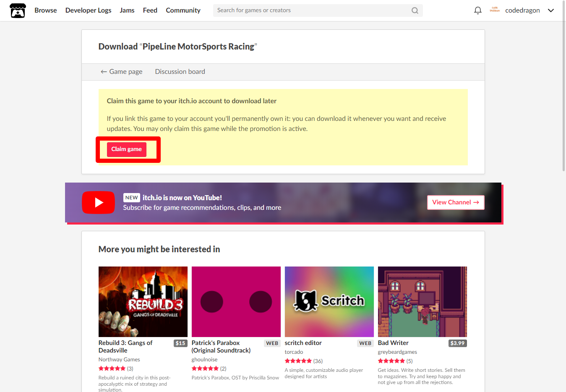566x392 pixels.
Task: Click the search magnifier icon
Action: click(x=415, y=10)
